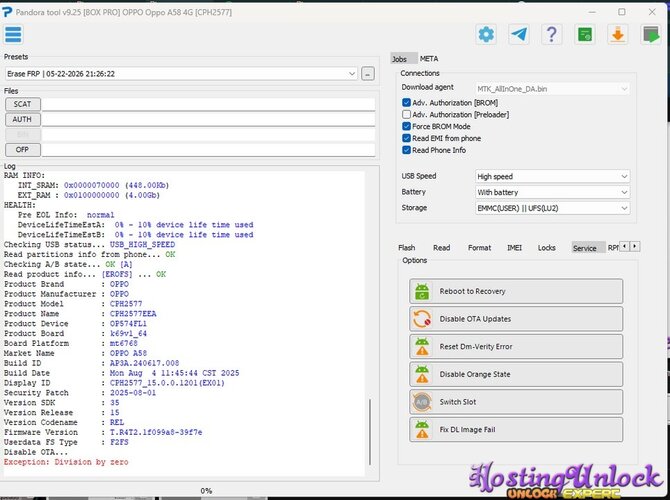Image resolution: width=670 pixels, height=500 pixels.
Task: Click the Reset Dm-Verity Error button
Action: tap(516, 347)
